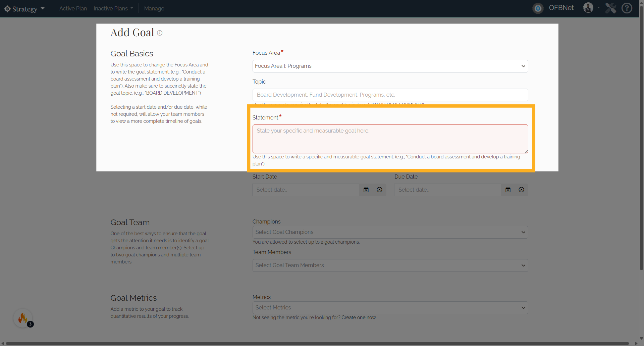Follow the Create one now link

click(359, 317)
